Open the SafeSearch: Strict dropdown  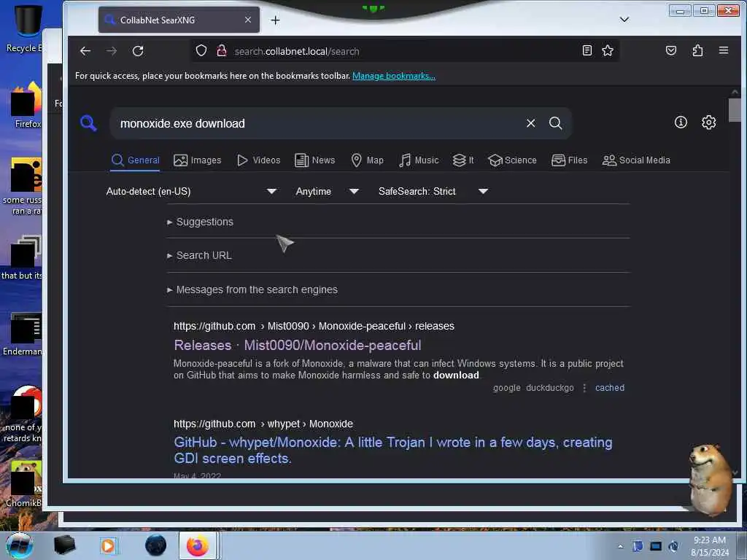tap(433, 192)
